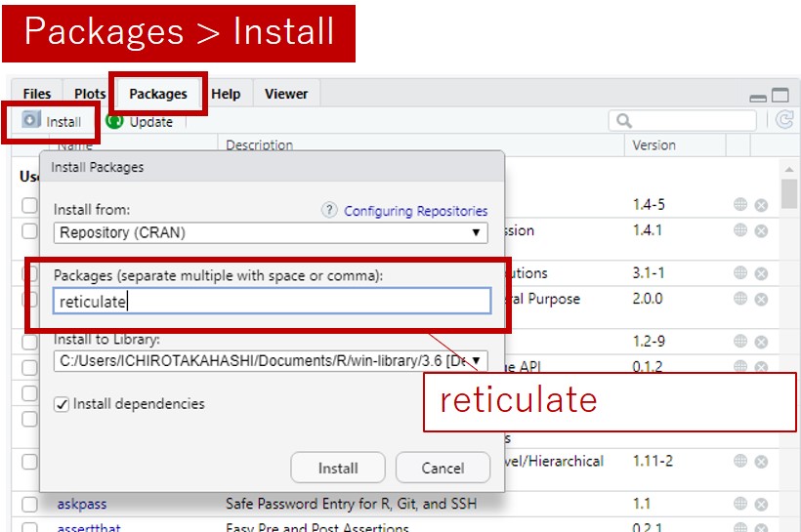Remove the version 1.4.1 package with x icon
This screenshot has height=532, width=801.
(761, 231)
